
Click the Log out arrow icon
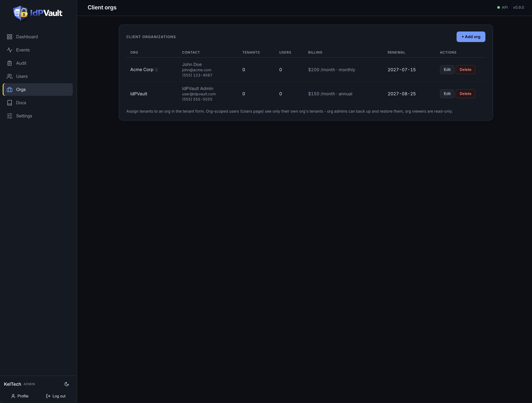[x=48, y=396]
